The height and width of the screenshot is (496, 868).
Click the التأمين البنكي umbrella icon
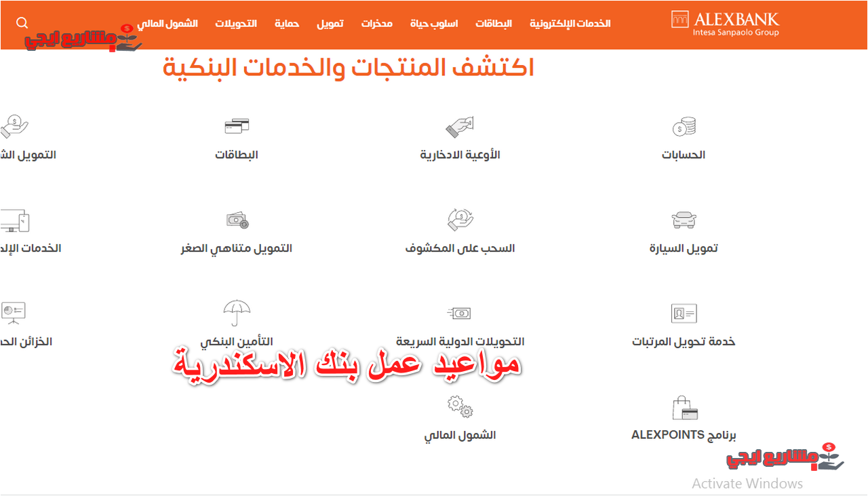pos(237,313)
